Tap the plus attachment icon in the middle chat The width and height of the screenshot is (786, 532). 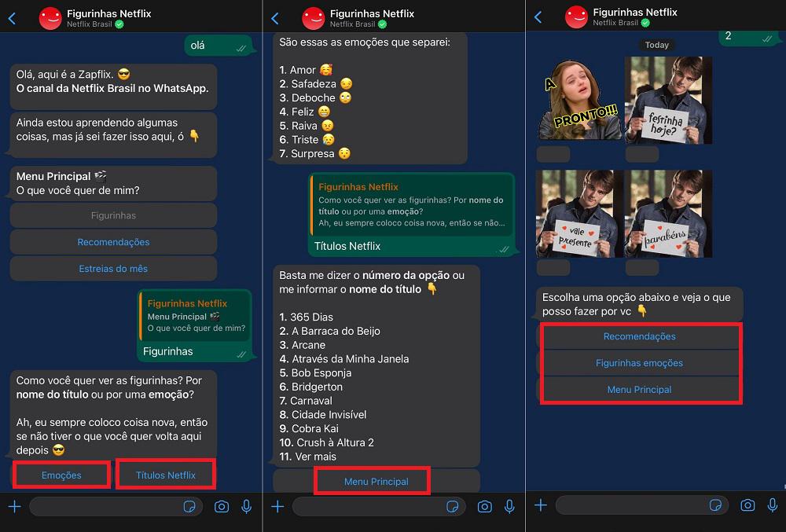pos(277,506)
